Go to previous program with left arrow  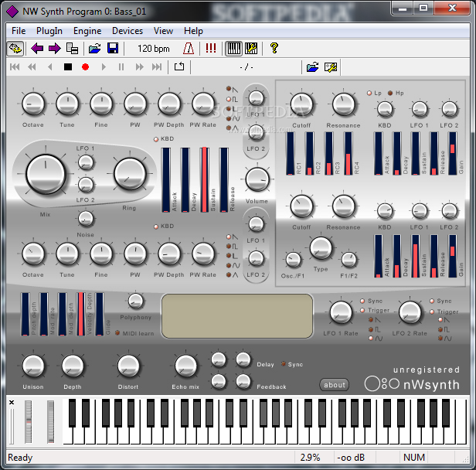pyautogui.click(x=37, y=49)
